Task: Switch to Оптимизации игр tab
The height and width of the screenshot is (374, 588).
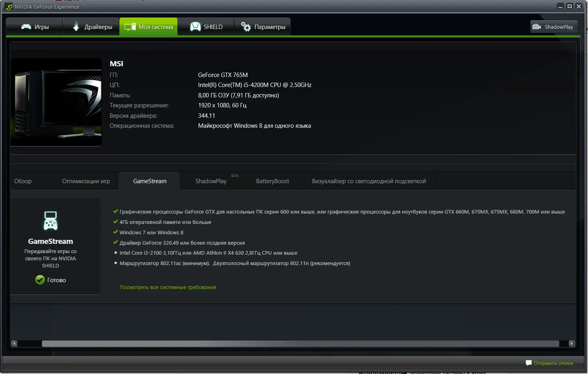Action: click(86, 181)
